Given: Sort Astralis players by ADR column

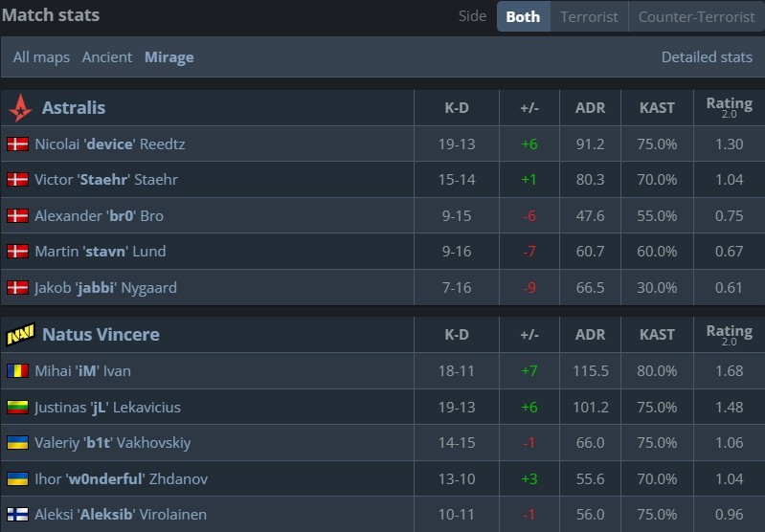Looking at the screenshot, I should 590,108.
